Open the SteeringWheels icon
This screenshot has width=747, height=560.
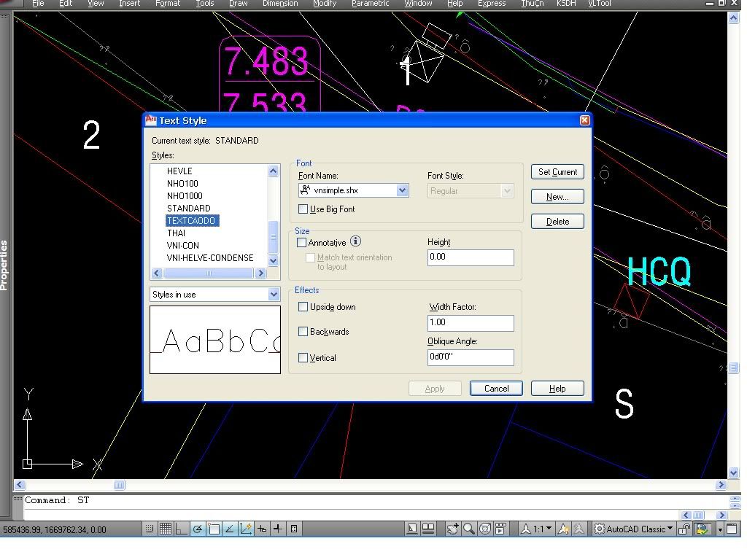[485, 529]
